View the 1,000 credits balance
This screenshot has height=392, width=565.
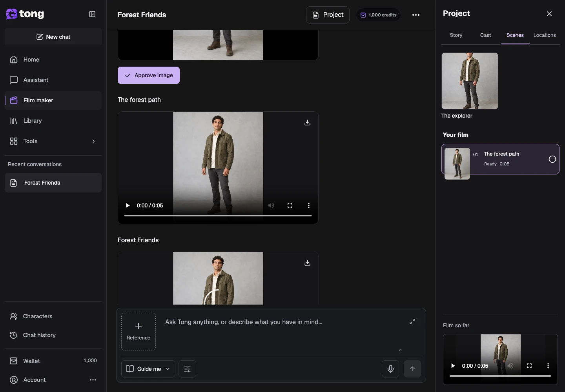tap(378, 15)
